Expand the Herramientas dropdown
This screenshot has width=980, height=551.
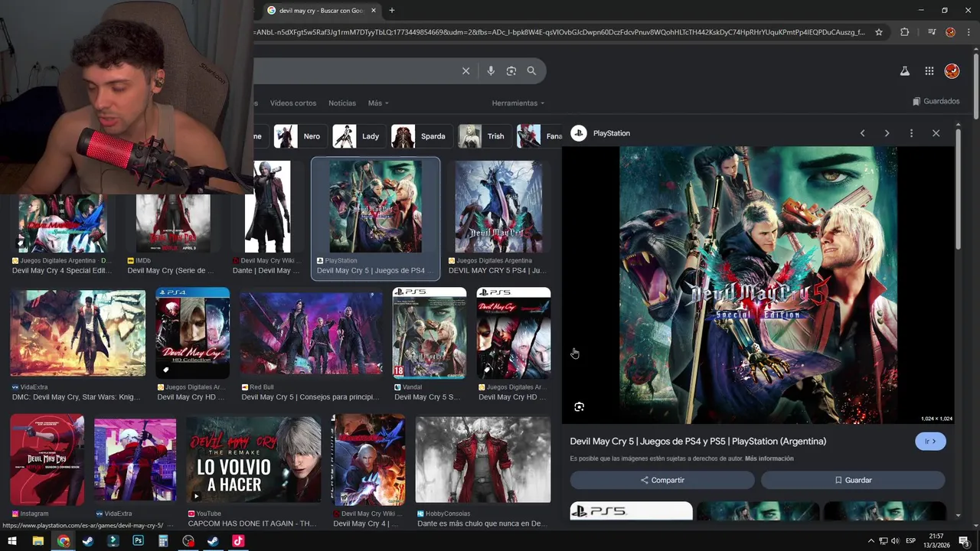coord(518,103)
